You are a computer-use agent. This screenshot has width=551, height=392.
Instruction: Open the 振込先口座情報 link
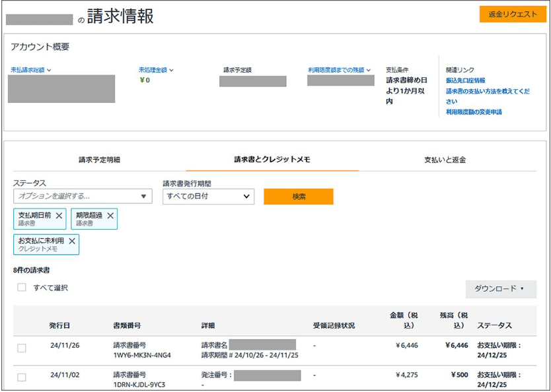(466, 81)
